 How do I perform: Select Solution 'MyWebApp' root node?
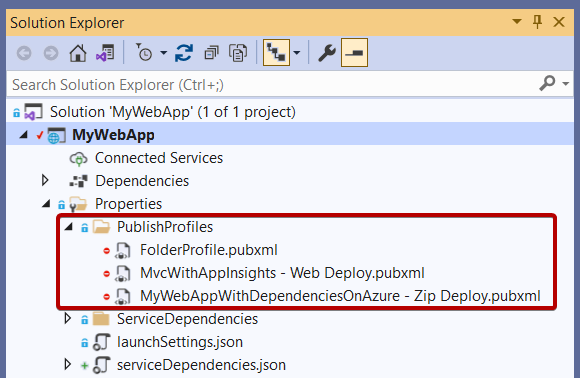(x=173, y=112)
